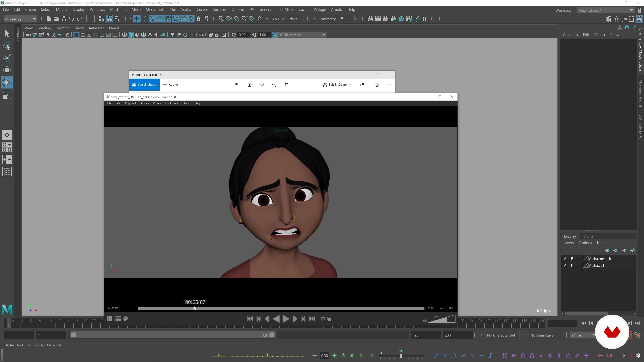Image resolution: width=644 pixels, height=362 pixels.
Task: Click the New Scene icon on status line
Action: pos(48,19)
